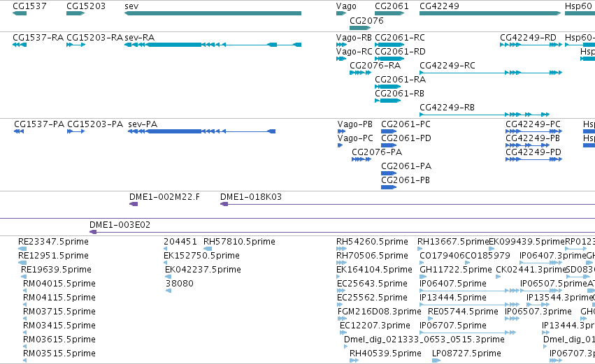Image resolution: width=595 pixels, height=364 pixels.
Task: Click the CG2061-PD label
Action: 406,138
